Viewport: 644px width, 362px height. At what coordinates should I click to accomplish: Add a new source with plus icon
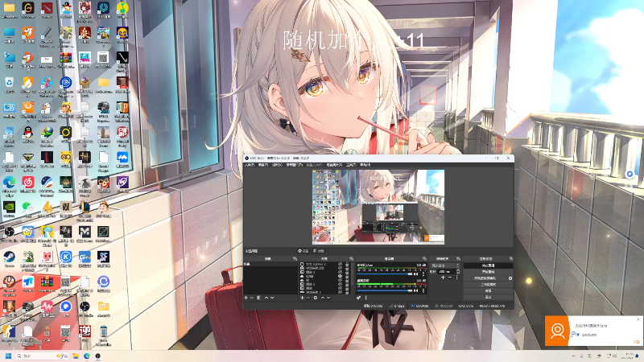(x=303, y=298)
